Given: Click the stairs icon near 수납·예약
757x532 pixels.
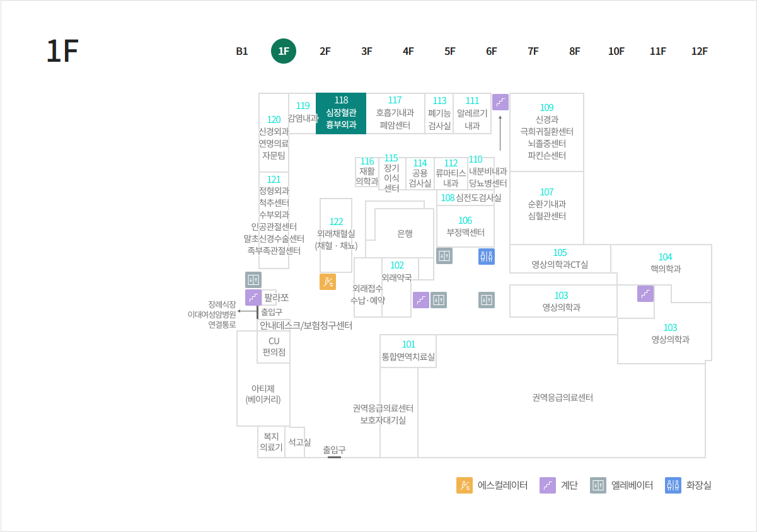Looking at the screenshot, I should tap(421, 300).
